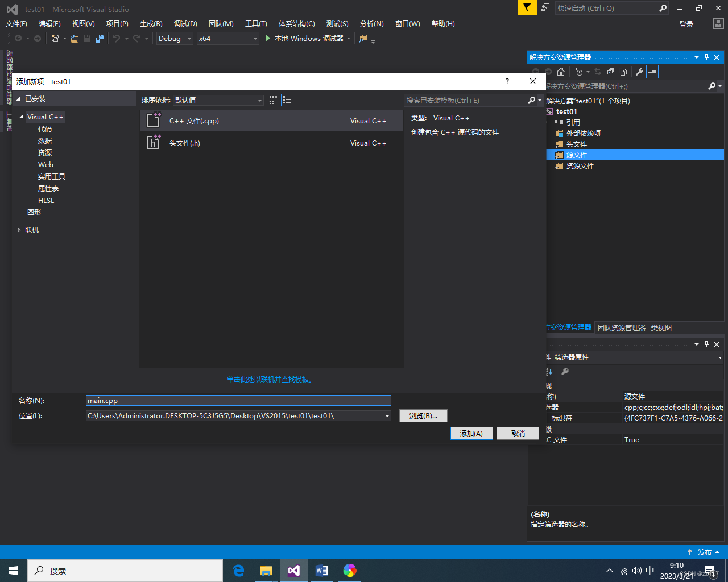This screenshot has width=728, height=582.
Task: Open Solution Explorer properties wrench icon
Action: (640, 72)
